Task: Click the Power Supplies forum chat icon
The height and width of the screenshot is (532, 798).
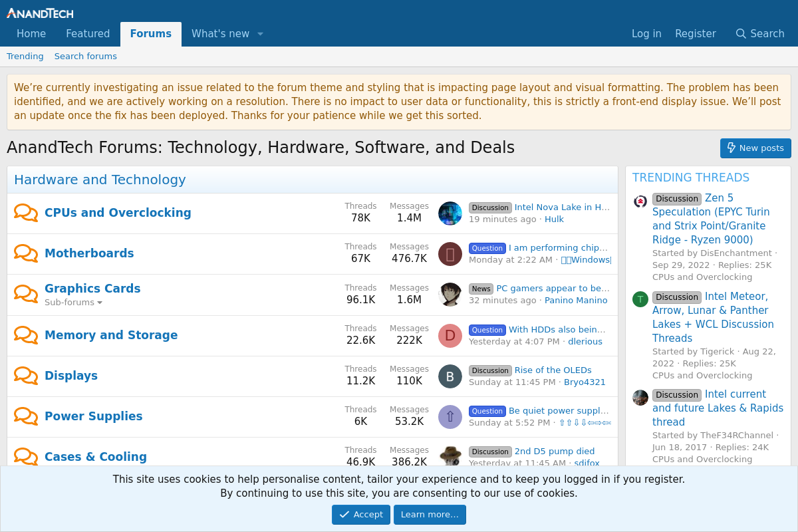Action: tap(26, 416)
